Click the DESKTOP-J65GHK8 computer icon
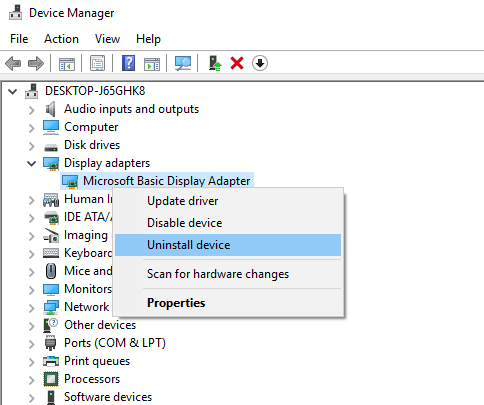Viewport: 484px width, 405px height. (x=32, y=91)
